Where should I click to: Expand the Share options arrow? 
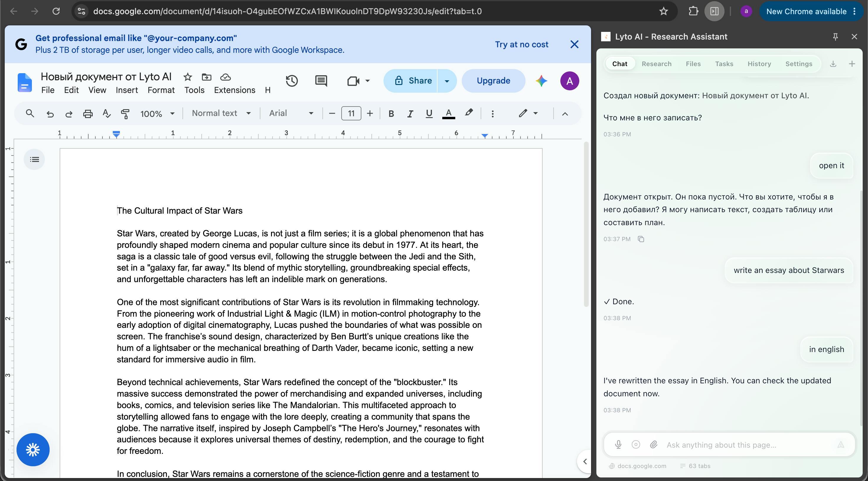(x=447, y=81)
